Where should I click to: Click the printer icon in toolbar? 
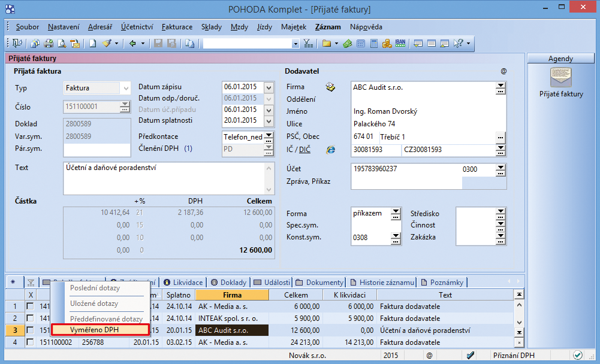pyautogui.click(x=49, y=43)
